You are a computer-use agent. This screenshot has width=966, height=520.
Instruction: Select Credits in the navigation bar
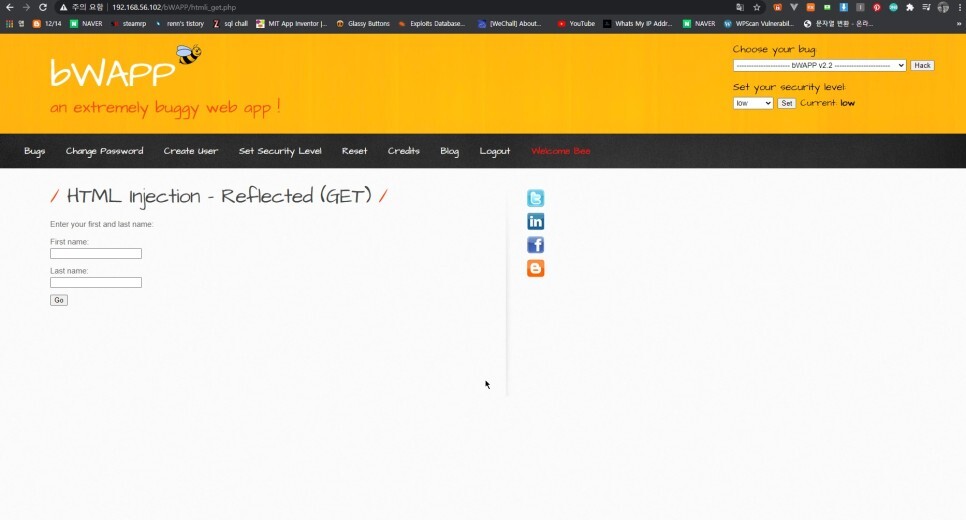tap(404, 151)
